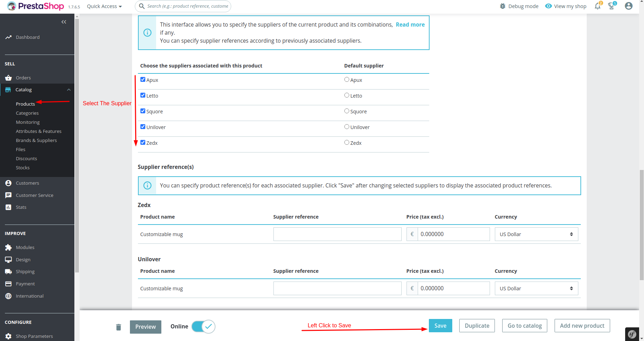The image size is (644, 341).
Task: Click the Preview button
Action: point(146,327)
